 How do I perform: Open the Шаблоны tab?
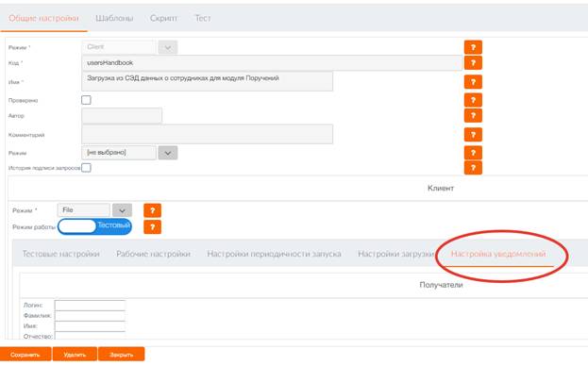pyautogui.click(x=114, y=18)
